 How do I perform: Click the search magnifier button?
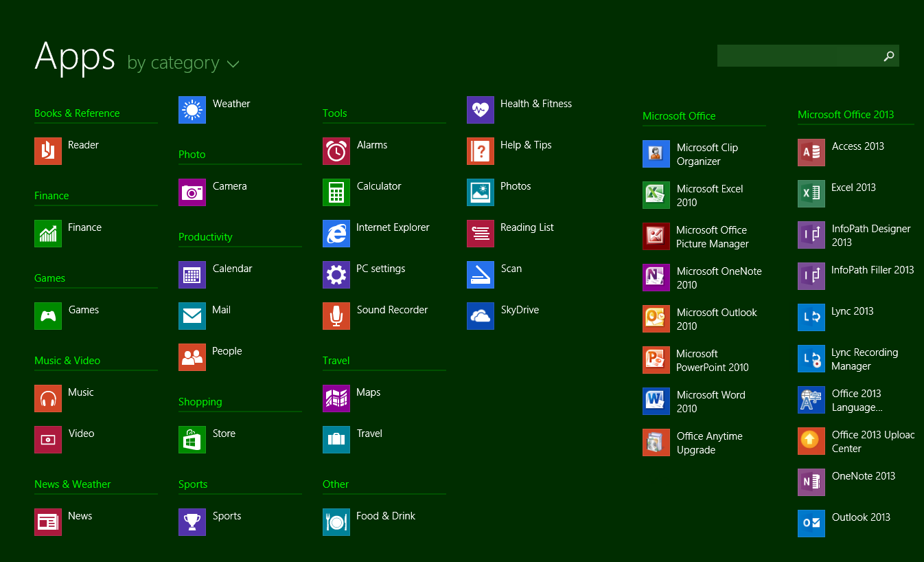point(889,56)
